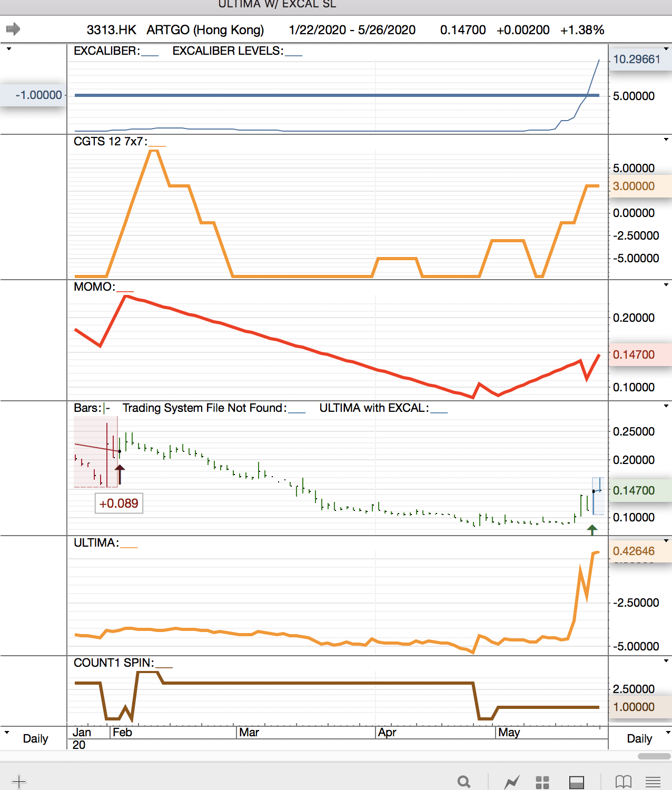
Task: Click the list lines icon
Action: click(653, 782)
